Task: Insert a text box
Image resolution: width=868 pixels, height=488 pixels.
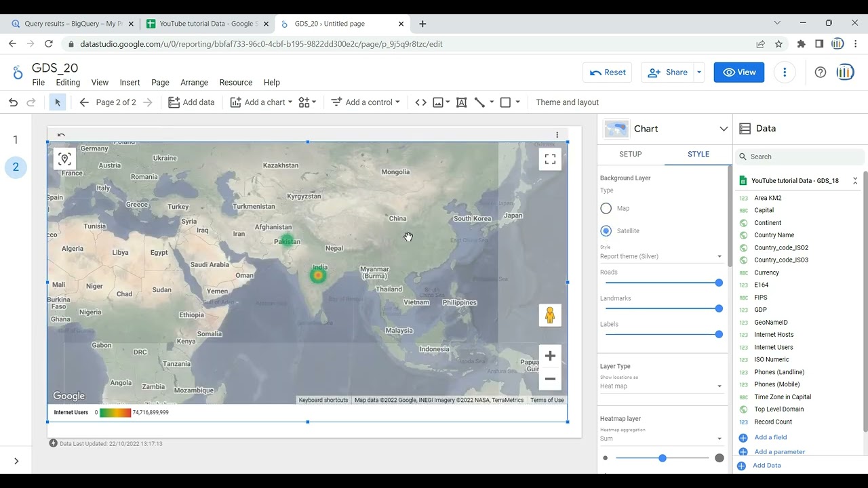Action: [x=461, y=102]
